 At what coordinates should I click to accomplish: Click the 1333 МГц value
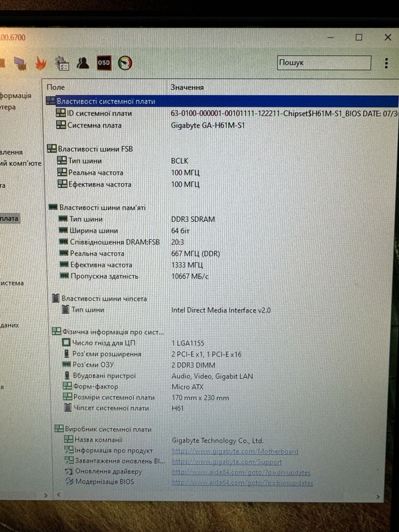pos(187,265)
